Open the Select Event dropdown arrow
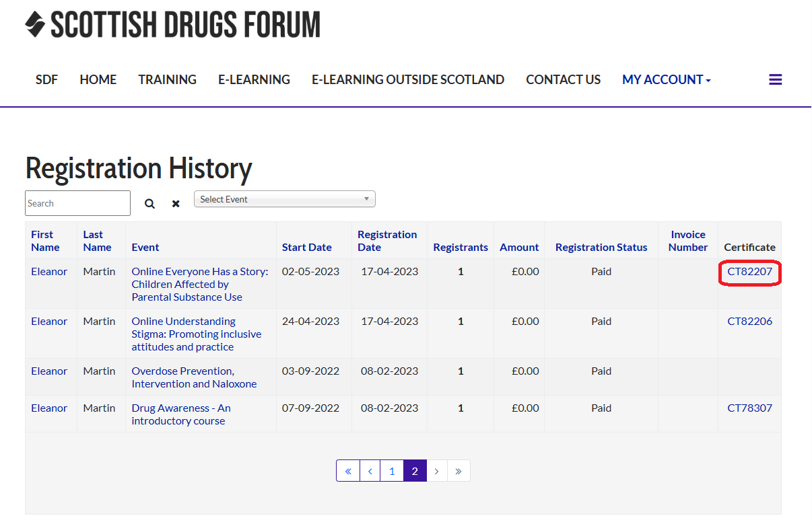This screenshot has width=812, height=520. (366, 198)
